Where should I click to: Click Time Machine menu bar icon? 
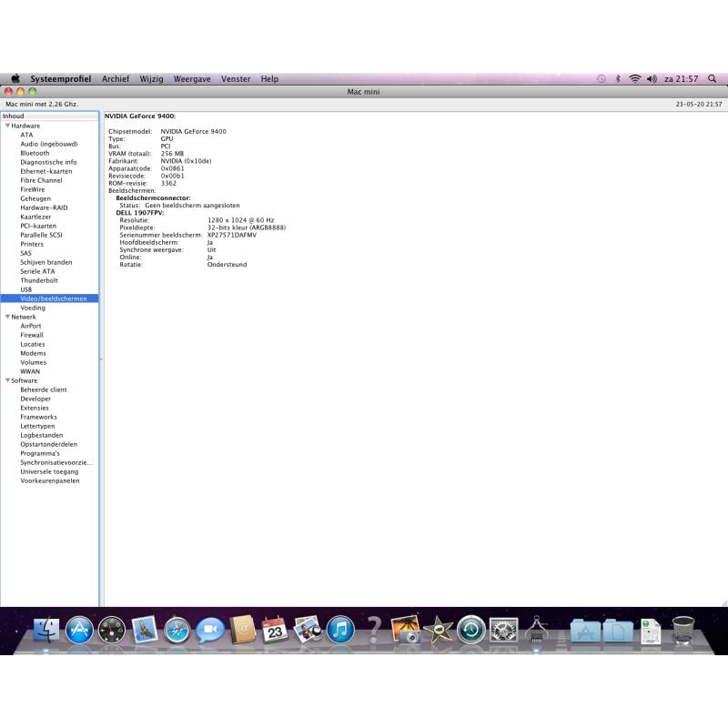tap(602, 78)
